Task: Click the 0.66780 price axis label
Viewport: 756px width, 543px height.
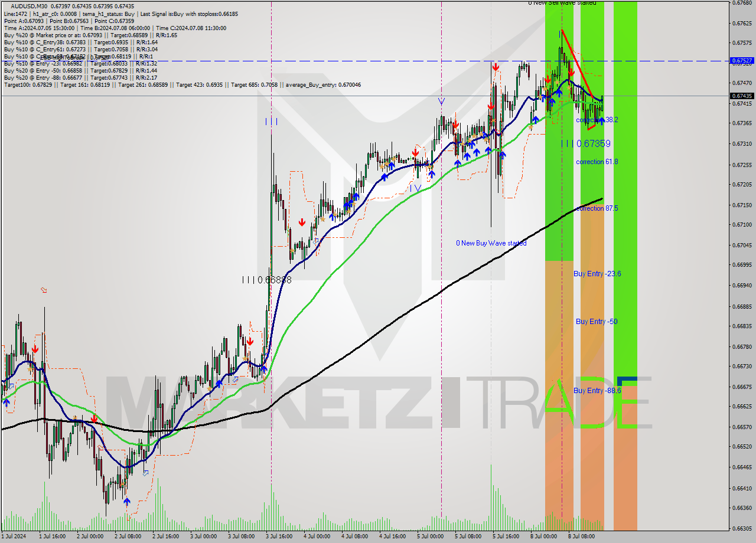Action: point(742,347)
